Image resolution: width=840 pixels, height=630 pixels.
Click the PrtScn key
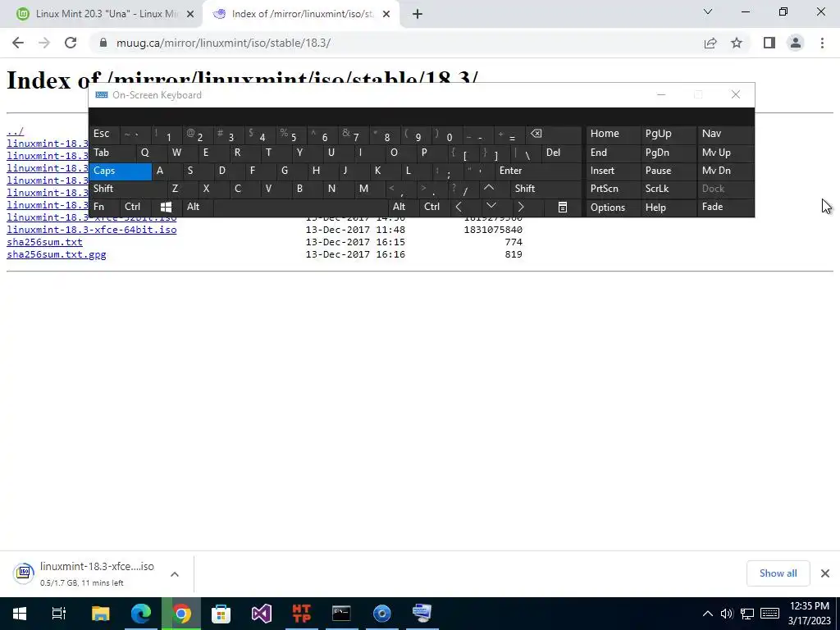click(613, 189)
